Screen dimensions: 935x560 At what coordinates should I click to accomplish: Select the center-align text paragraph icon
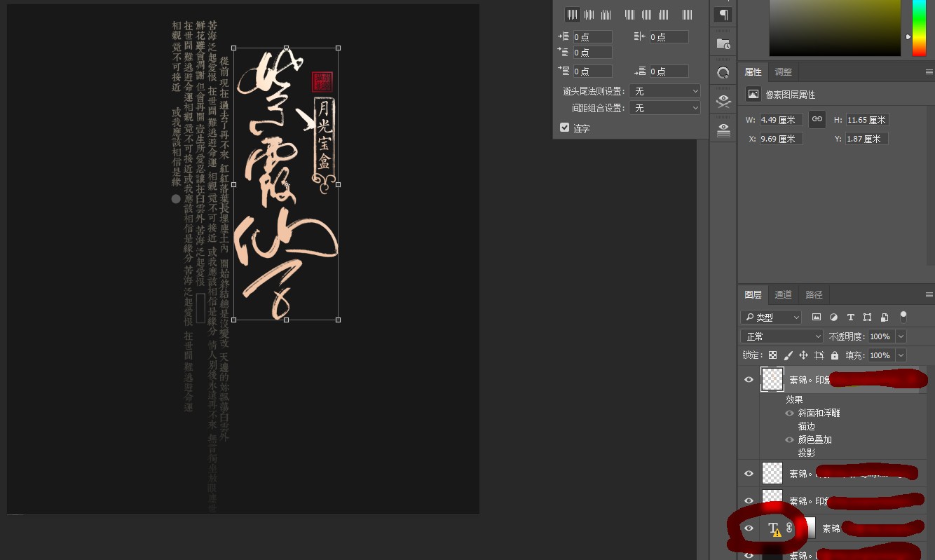(589, 14)
